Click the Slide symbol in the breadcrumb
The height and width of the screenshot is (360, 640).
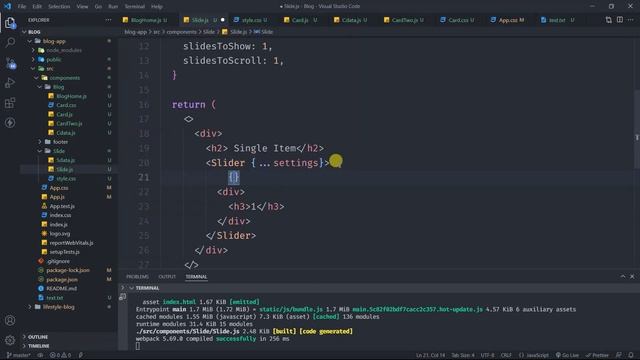[x=264, y=31]
